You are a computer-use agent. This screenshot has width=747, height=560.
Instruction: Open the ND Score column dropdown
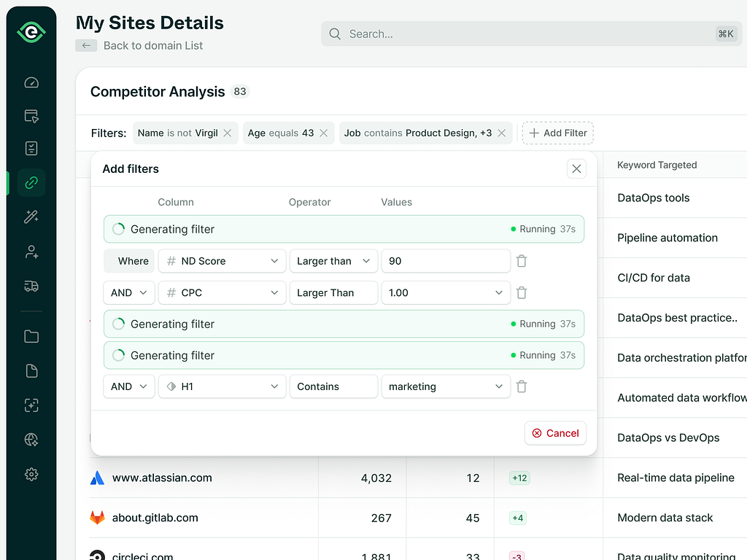[x=222, y=261]
